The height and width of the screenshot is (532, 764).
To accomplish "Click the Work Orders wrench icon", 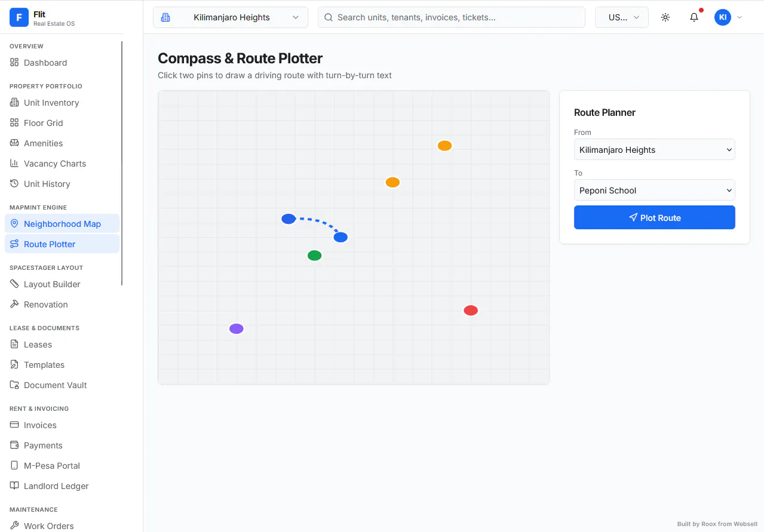I will pos(14,526).
